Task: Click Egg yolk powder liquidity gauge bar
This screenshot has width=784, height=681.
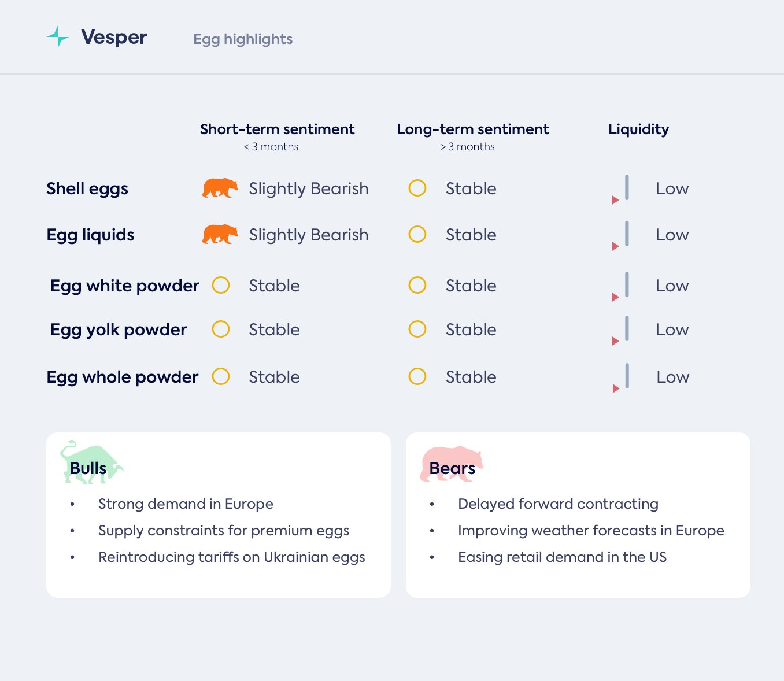Action: (627, 328)
